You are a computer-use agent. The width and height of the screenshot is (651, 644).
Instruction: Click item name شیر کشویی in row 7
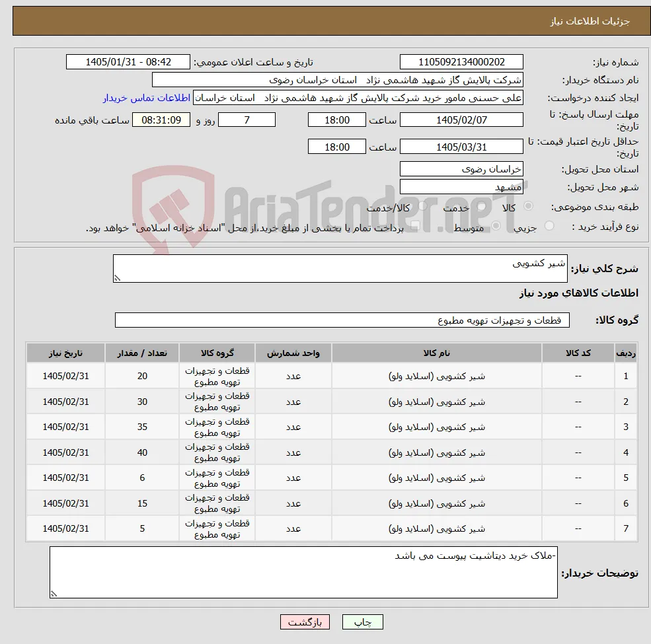436,528
